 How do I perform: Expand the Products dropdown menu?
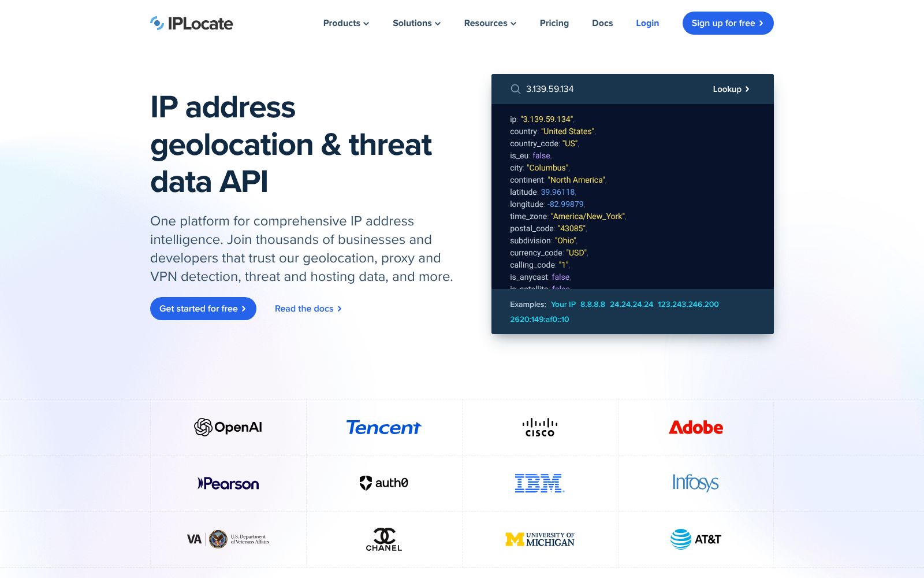coord(345,23)
